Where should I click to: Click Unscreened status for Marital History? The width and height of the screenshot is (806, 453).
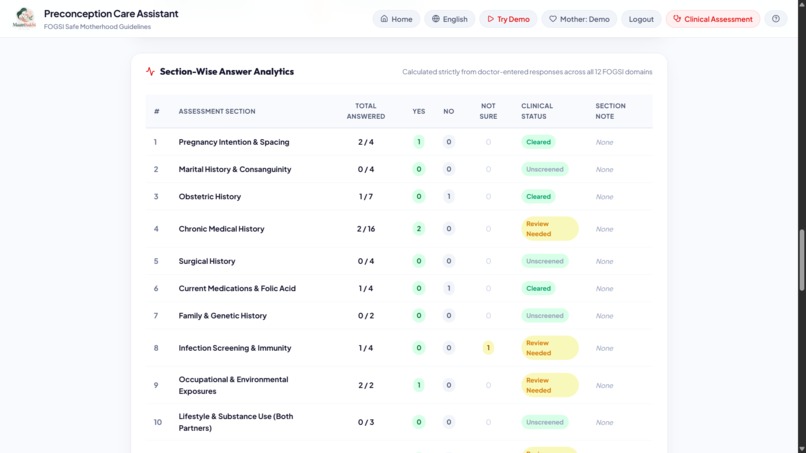[544, 169]
